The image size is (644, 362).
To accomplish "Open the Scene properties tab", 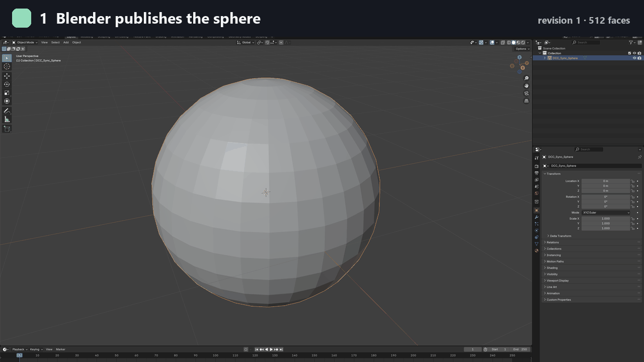I will pyautogui.click(x=537, y=187).
